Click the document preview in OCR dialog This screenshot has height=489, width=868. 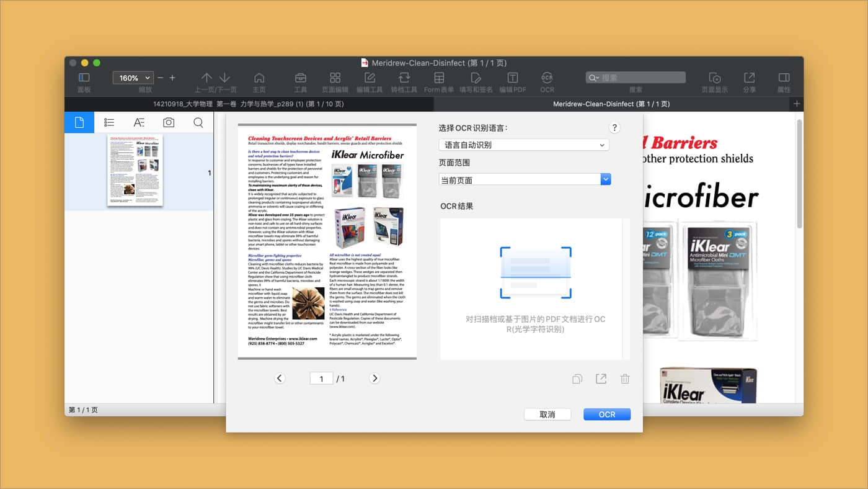(327, 241)
